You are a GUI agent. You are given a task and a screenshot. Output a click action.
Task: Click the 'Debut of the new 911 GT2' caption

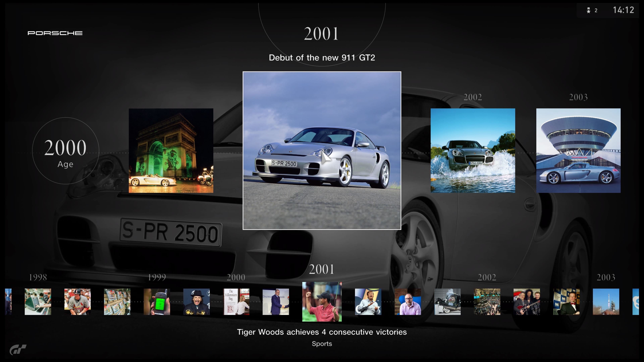(x=322, y=58)
